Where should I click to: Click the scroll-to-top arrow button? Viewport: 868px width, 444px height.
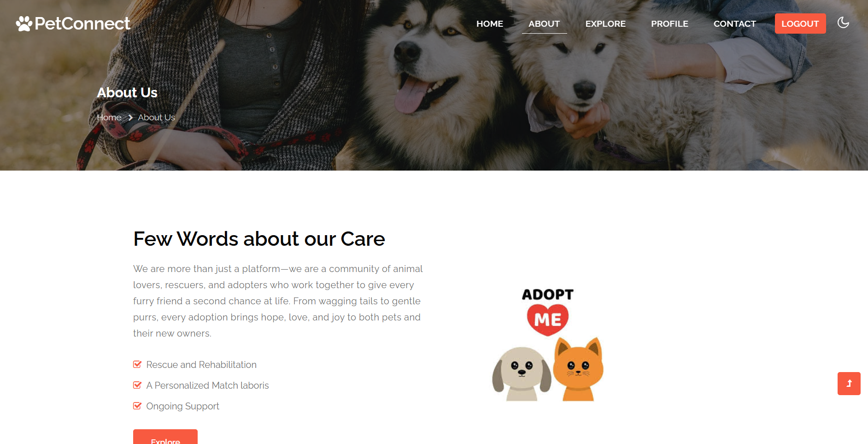tap(849, 384)
